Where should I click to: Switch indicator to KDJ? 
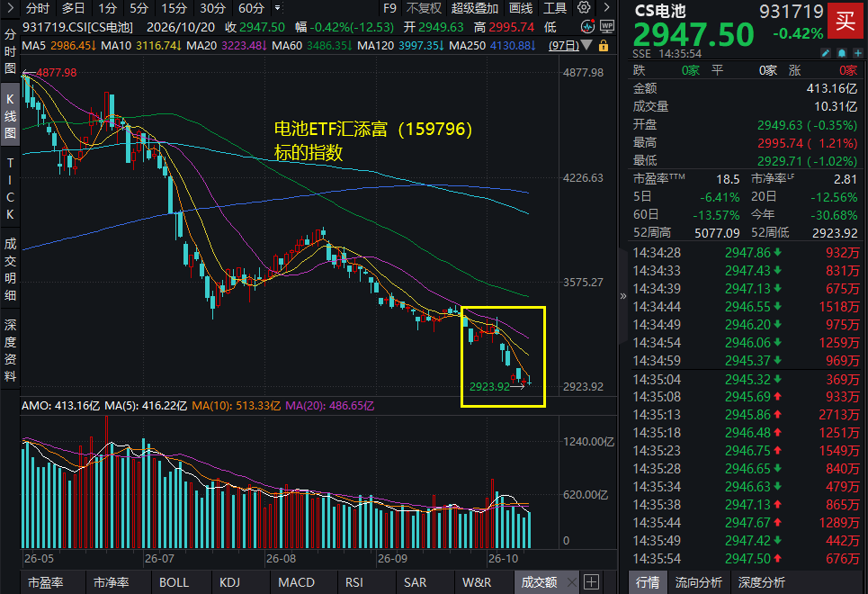(x=229, y=582)
